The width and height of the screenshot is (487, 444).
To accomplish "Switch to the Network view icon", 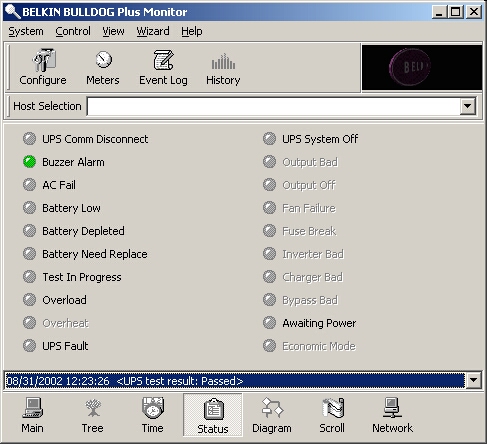I will pyautogui.click(x=392, y=415).
